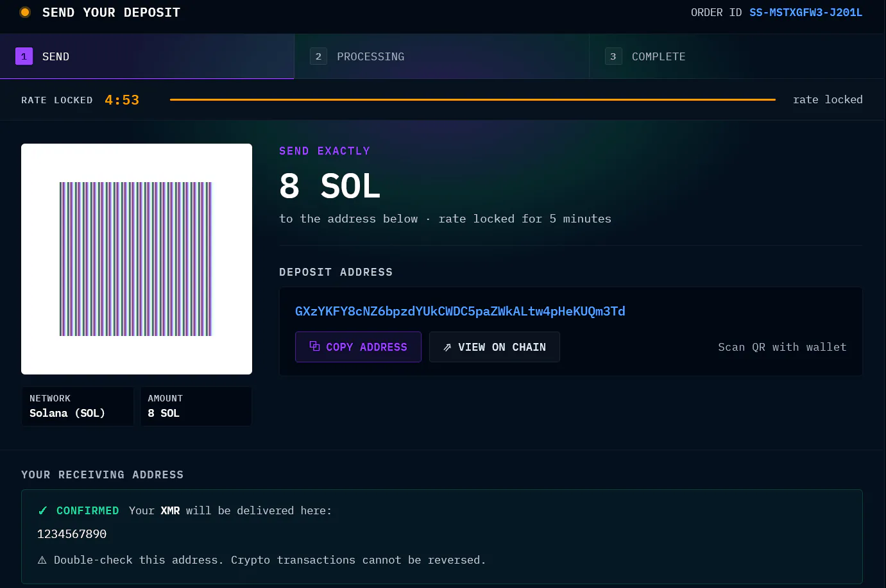Viewport: 886px width, 588px height.
Task: Click the deposit address GXzYKFY8cNZ6bpzd... text
Action: pyautogui.click(x=460, y=311)
